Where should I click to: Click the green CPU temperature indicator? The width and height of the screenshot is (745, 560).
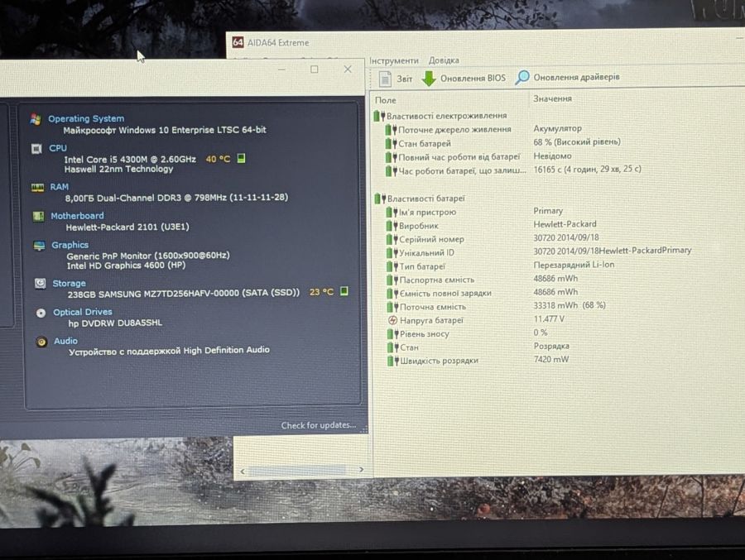pos(241,158)
